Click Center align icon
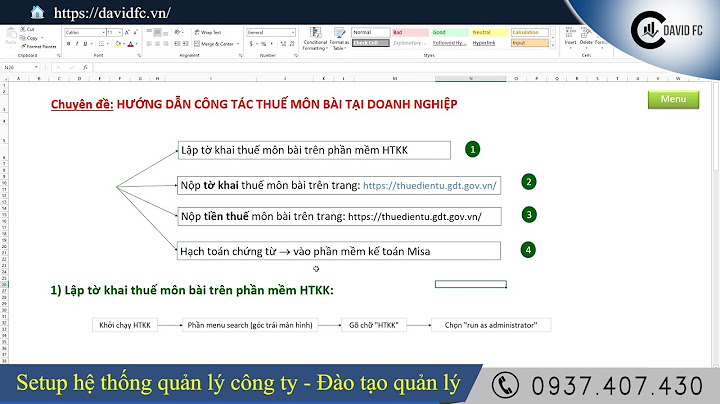This screenshot has width=720, height=404. [158, 44]
